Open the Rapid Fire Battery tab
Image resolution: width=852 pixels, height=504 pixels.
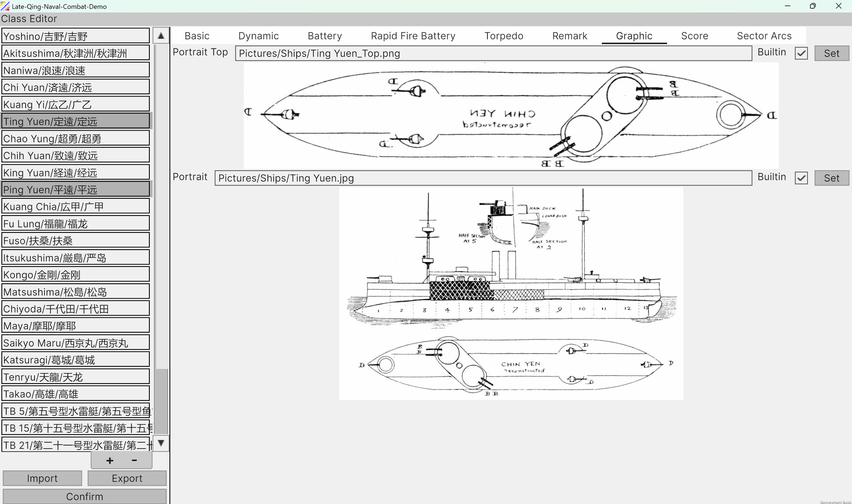click(413, 36)
